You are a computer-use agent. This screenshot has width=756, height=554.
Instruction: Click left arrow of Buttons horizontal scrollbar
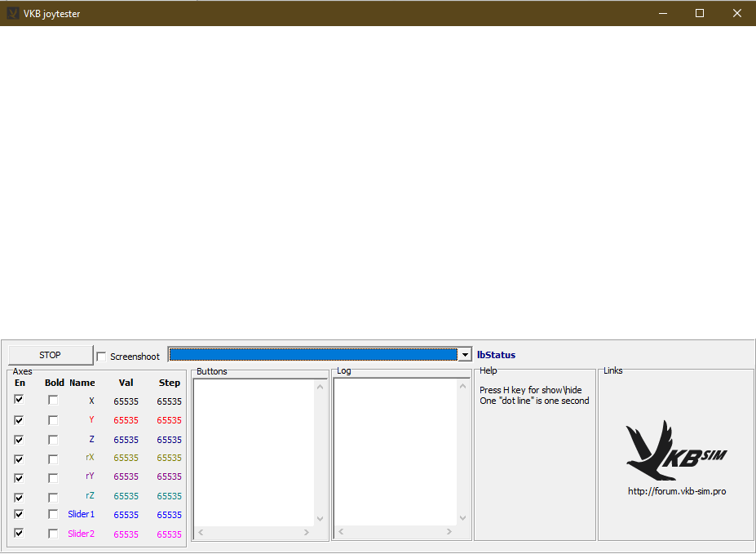click(201, 533)
